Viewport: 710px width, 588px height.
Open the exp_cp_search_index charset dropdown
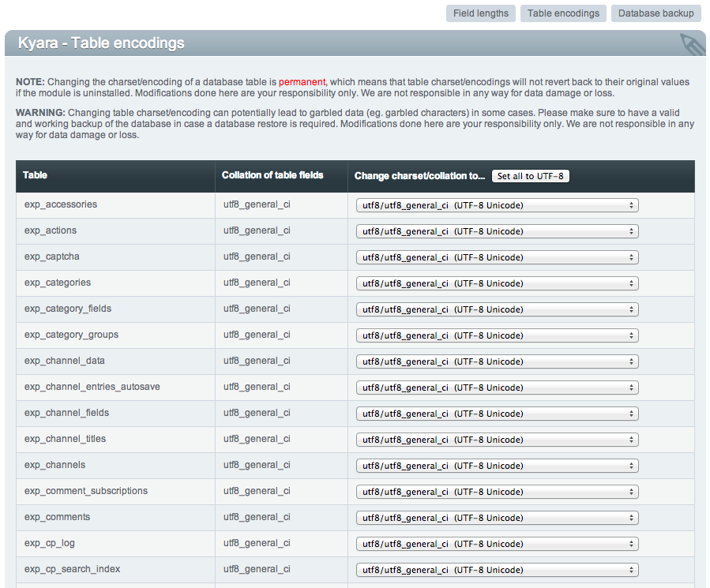pos(498,570)
